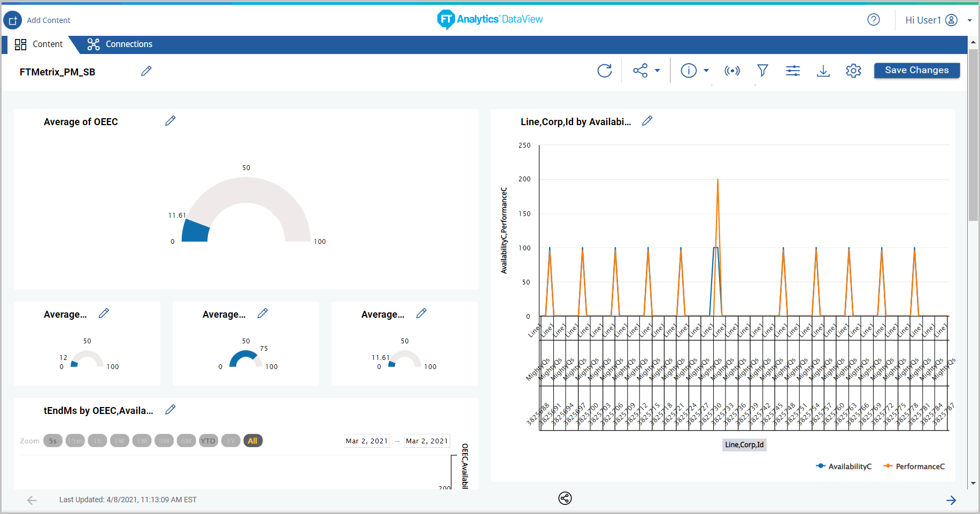Open the filter funnel icon
Viewport: 980px width, 514px height.
(762, 71)
